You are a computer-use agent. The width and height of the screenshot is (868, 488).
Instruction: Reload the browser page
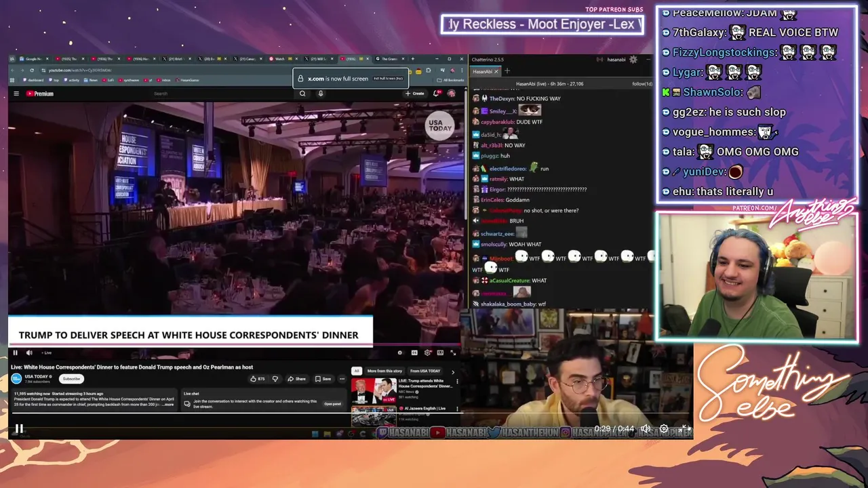pos(32,70)
